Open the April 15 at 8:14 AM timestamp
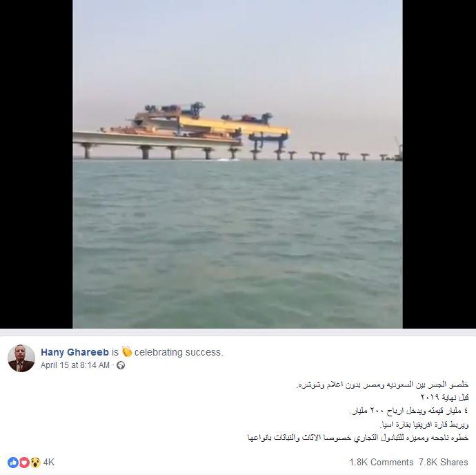Viewport: 476px width, 475px height. click(75, 365)
